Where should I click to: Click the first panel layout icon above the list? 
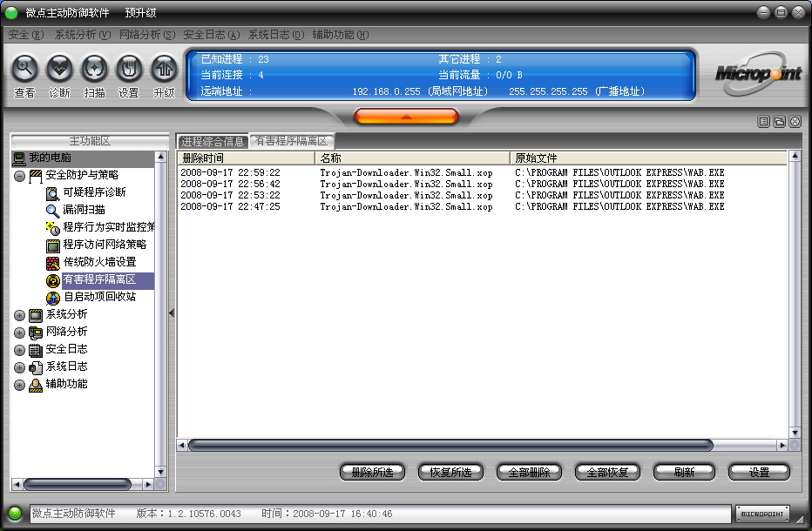tap(763, 122)
